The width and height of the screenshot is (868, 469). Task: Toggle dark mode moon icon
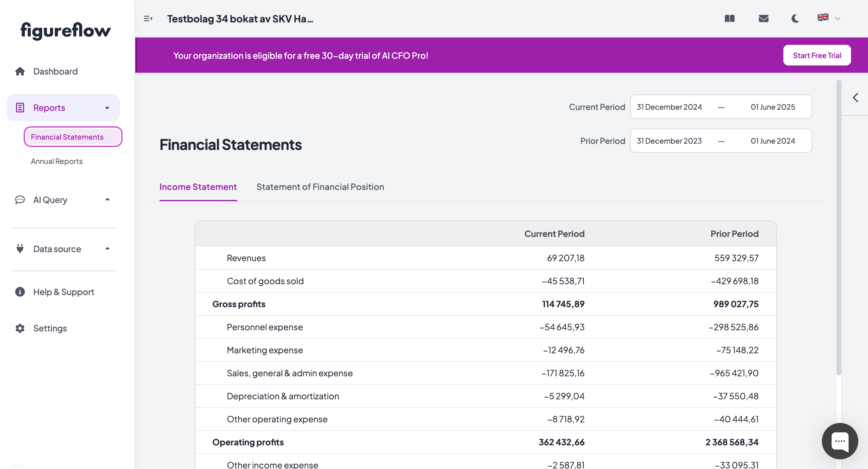(x=795, y=18)
